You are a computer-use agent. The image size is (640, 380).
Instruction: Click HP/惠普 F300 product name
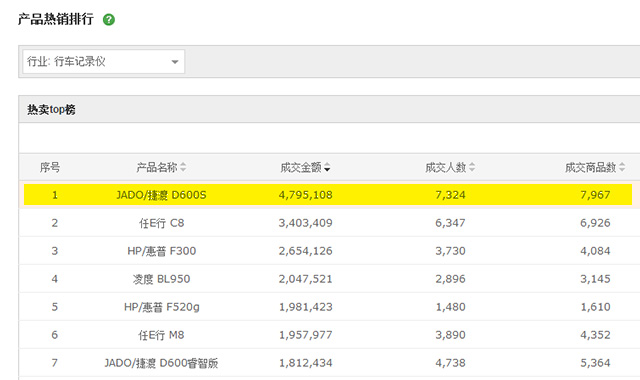coord(162,251)
